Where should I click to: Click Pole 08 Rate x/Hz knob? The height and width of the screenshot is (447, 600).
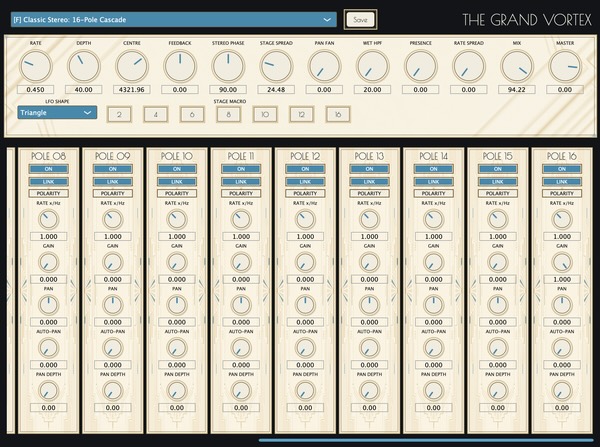coord(49,220)
